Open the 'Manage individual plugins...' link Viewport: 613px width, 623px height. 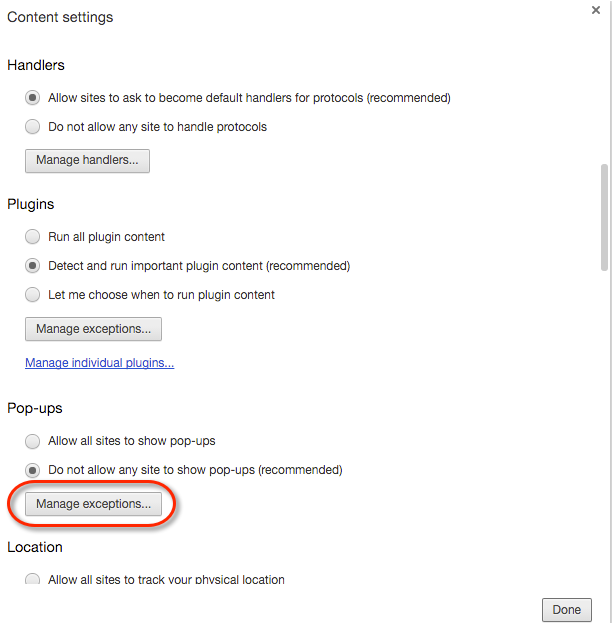pyautogui.click(x=100, y=363)
